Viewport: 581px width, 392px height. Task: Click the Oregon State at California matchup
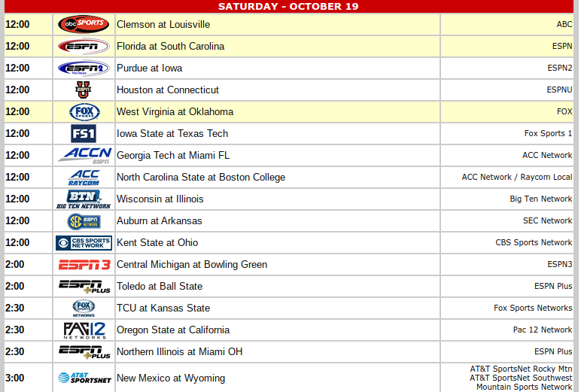pyautogui.click(x=173, y=330)
